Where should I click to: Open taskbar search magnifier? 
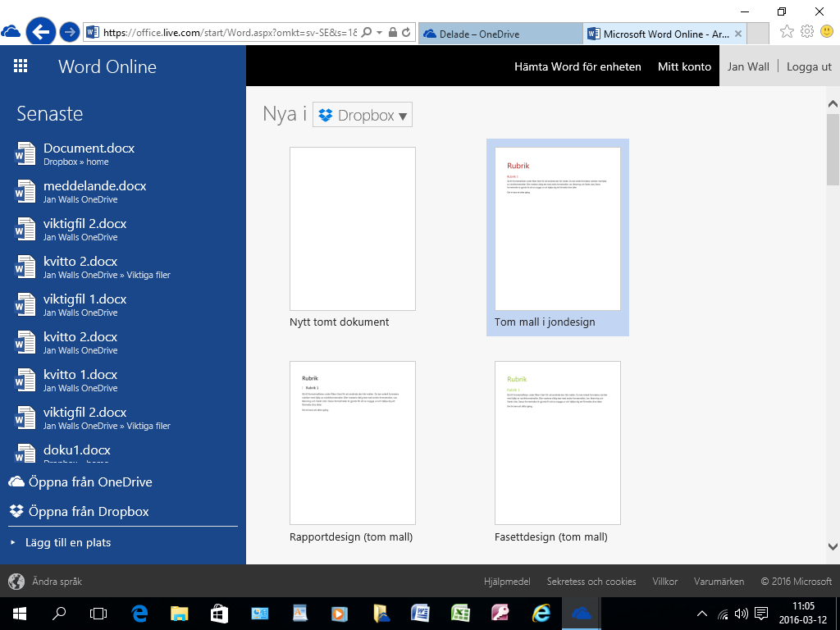pos(59,614)
